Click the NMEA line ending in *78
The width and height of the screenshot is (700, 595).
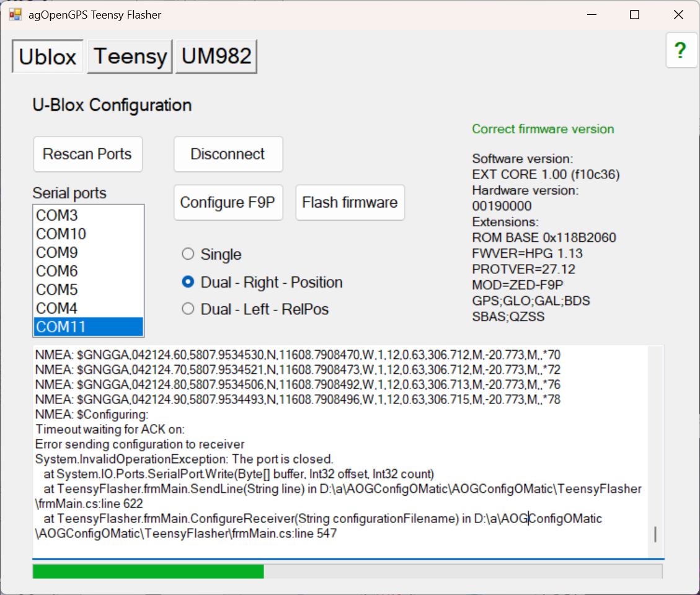tap(298, 400)
